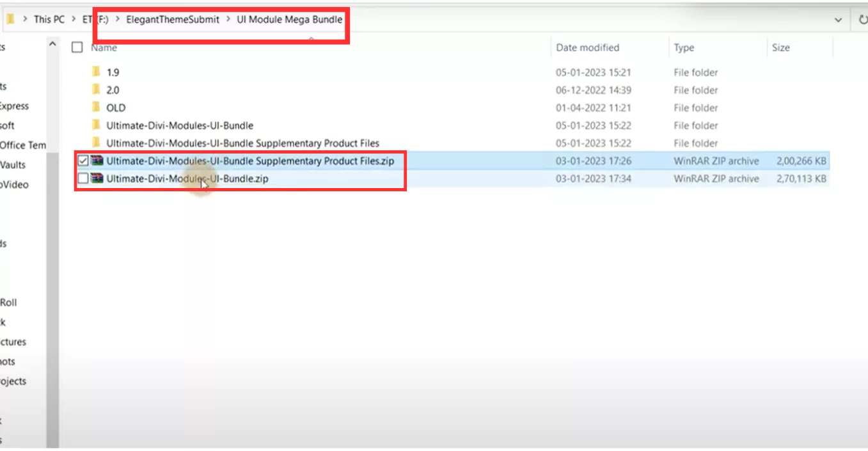Expand the chevron before ElegantThemeSubmit
This screenshot has width=868, height=451.
118,19
